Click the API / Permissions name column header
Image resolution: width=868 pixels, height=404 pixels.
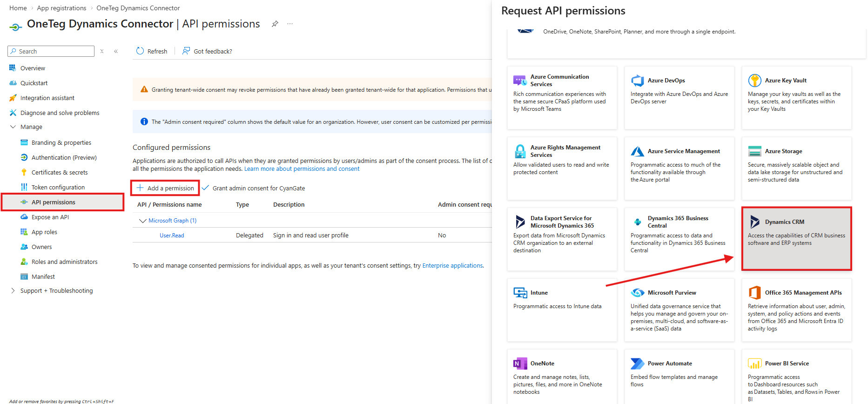coord(169,205)
